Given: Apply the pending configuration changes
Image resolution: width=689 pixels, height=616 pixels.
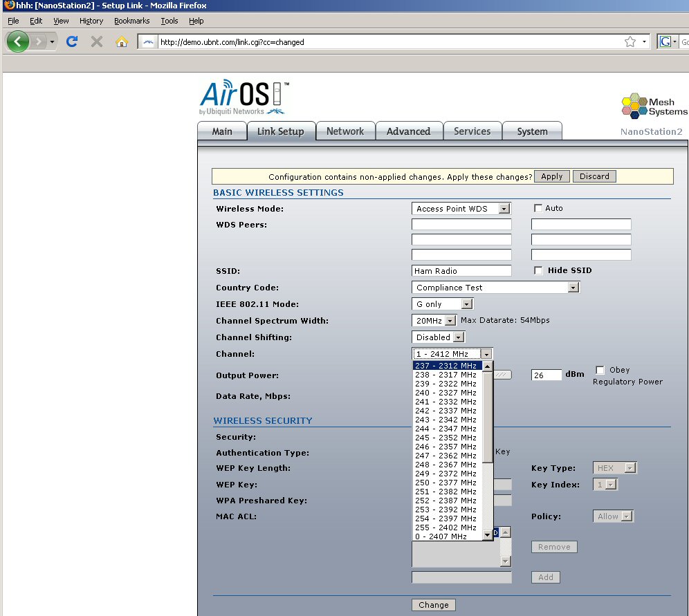Looking at the screenshot, I should 552,176.
